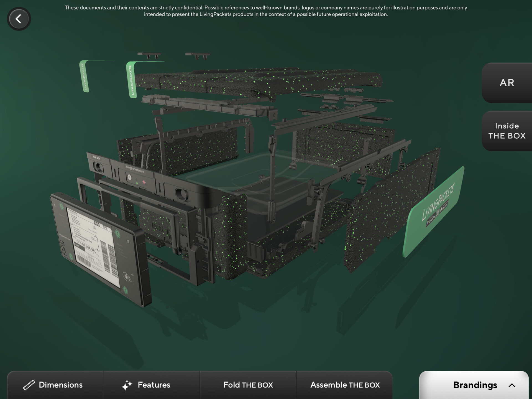The height and width of the screenshot is (399, 532).
Task: Click the padlock icon on display panel
Action: pyautogui.click(x=128, y=241)
